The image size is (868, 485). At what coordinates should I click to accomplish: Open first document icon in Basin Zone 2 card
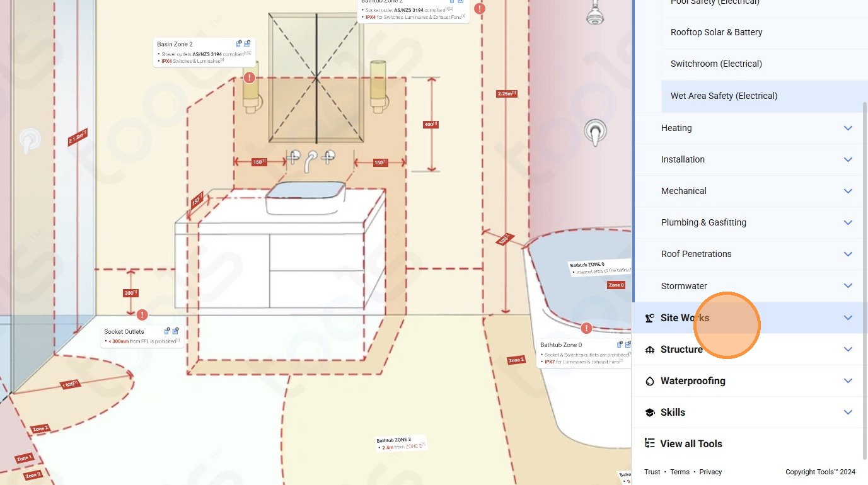click(x=239, y=43)
